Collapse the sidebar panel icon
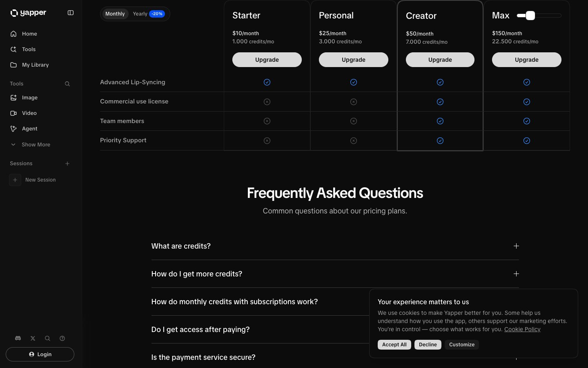This screenshot has height=368, width=588. click(x=71, y=13)
